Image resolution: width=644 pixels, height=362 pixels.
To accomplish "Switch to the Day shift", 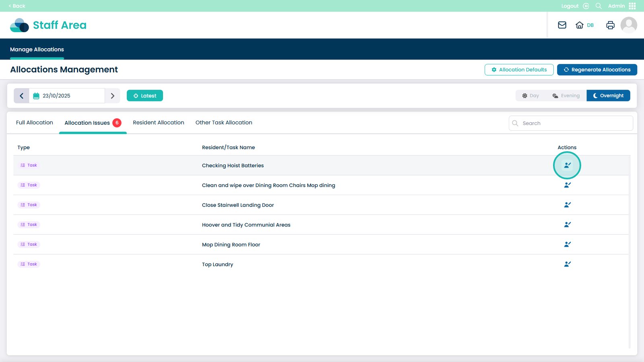I will coord(530,96).
